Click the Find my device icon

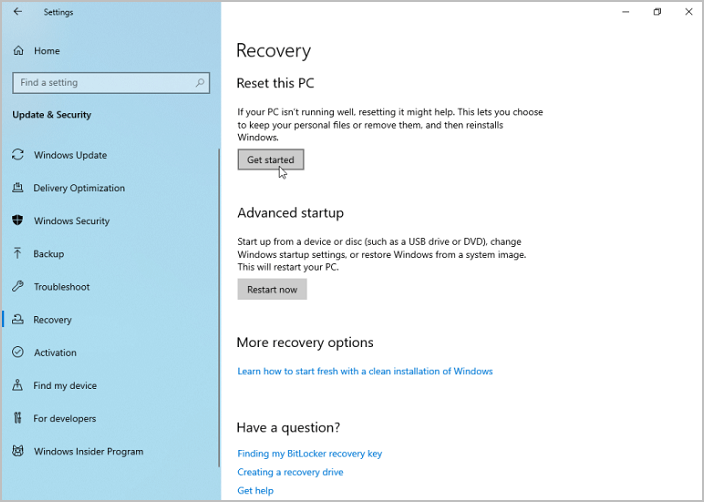[18, 386]
